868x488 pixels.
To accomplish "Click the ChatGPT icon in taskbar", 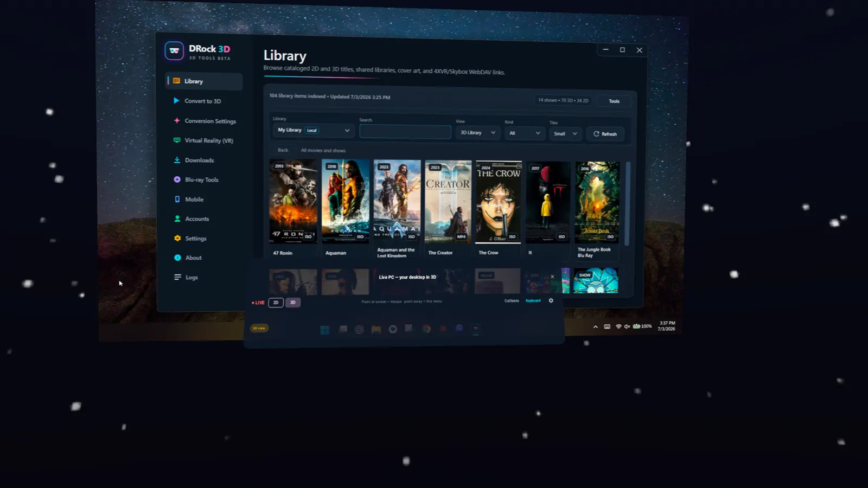I will pos(359,330).
